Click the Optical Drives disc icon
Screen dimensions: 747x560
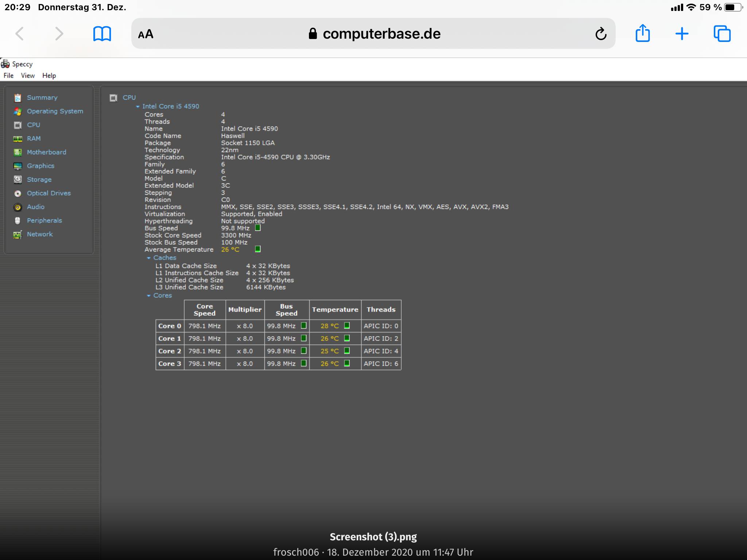[18, 193]
